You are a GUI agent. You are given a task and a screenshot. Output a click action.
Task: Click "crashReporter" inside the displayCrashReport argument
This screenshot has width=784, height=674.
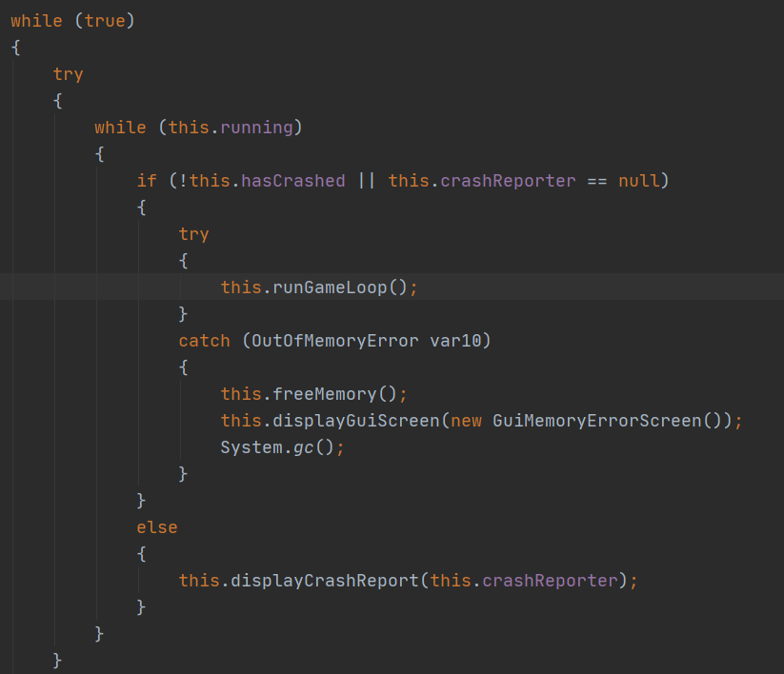[x=550, y=581]
